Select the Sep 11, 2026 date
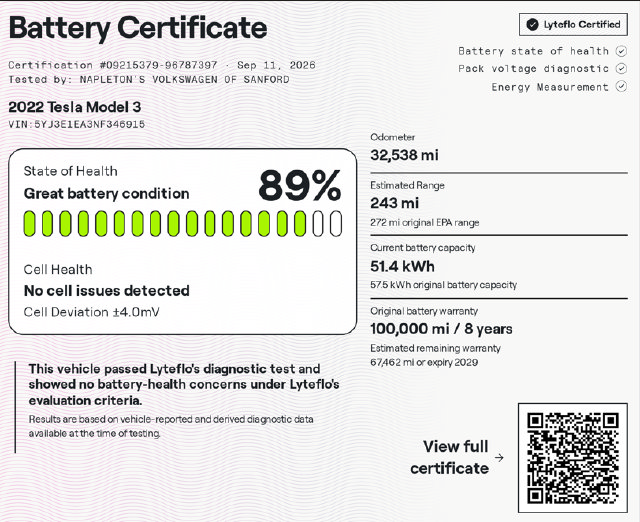 point(276,65)
